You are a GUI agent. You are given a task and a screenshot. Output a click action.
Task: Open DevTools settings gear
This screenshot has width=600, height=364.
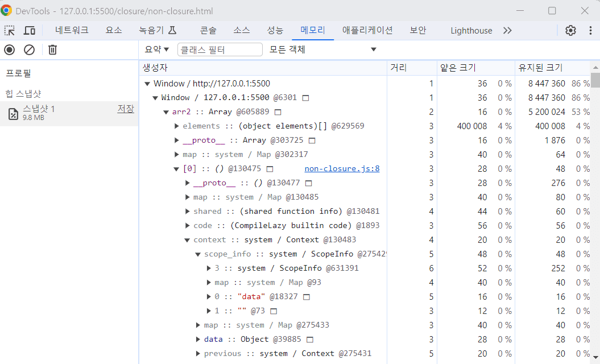pos(570,30)
